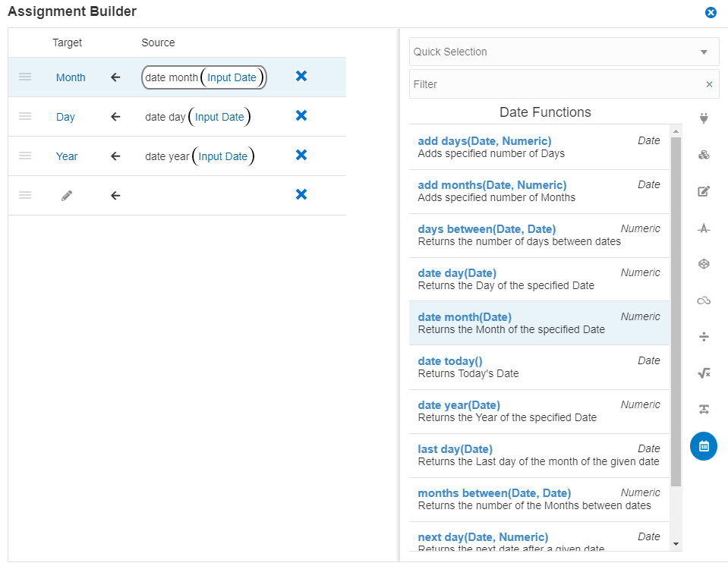
Task: Select the pencil-and-square edit icon in sidebar
Action: 704,191
